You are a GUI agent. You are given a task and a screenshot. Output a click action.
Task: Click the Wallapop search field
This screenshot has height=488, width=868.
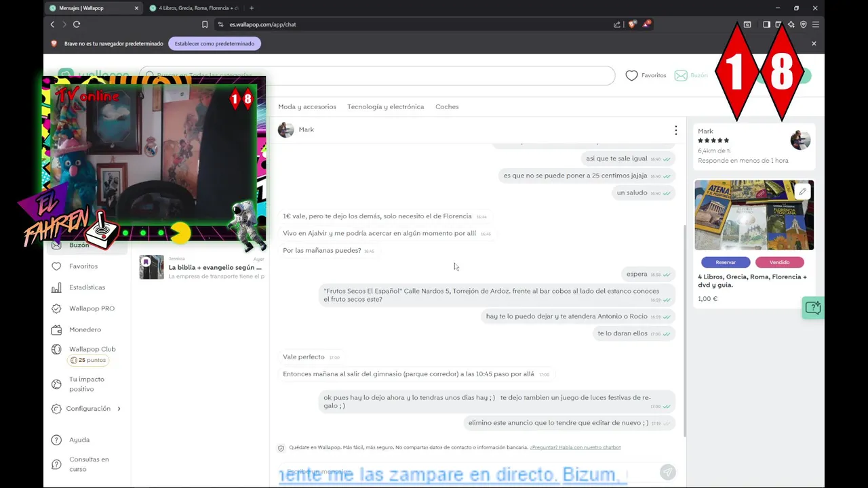[377, 75]
